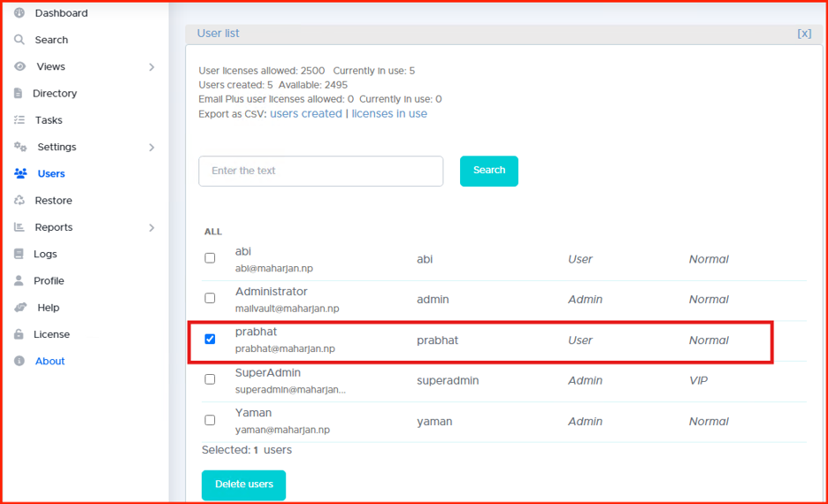Click the Users people icon
828x504 pixels.
20,173
